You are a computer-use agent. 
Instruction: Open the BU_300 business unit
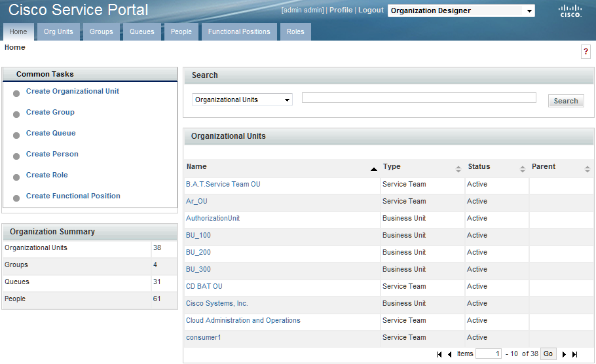click(x=198, y=269)
